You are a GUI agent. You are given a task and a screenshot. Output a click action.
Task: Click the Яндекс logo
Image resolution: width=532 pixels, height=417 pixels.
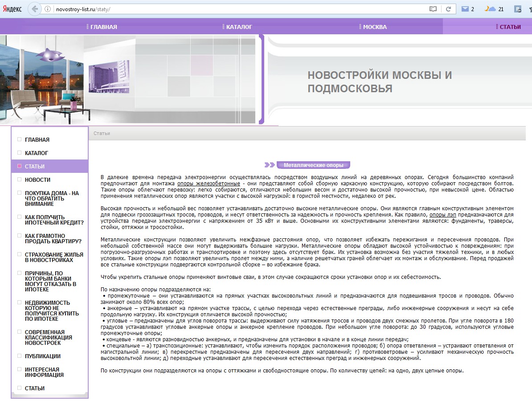pos(12,9)
